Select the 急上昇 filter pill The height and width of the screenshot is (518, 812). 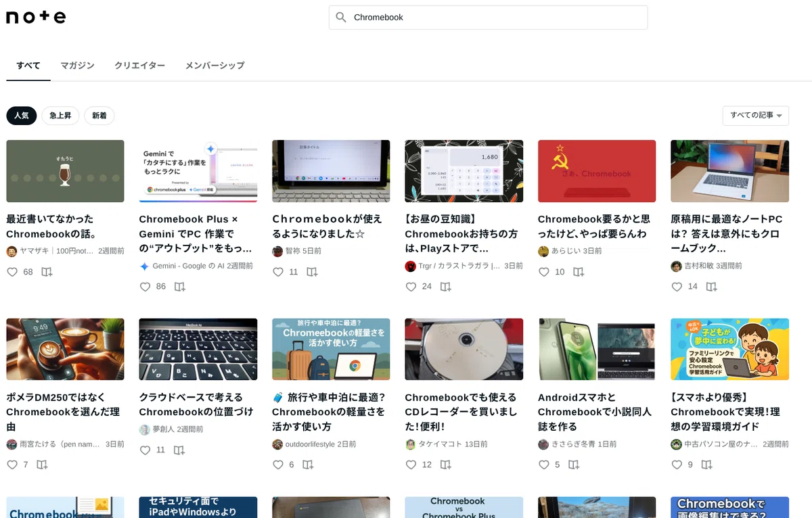pyautogui.click(x=60, y=116)
